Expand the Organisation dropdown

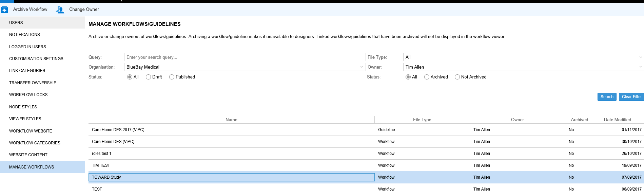245,67
